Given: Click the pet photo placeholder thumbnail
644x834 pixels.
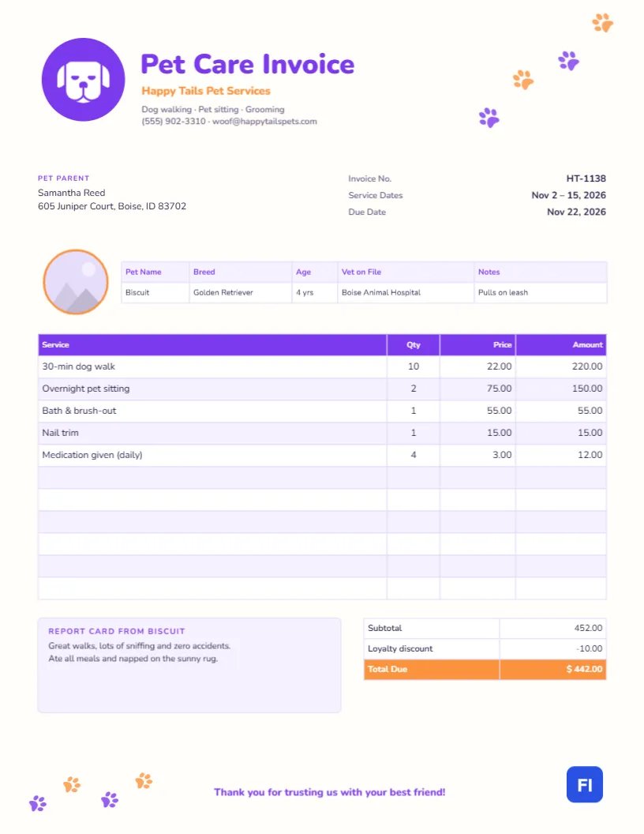Looking at the screenshot, I should 76,282.
